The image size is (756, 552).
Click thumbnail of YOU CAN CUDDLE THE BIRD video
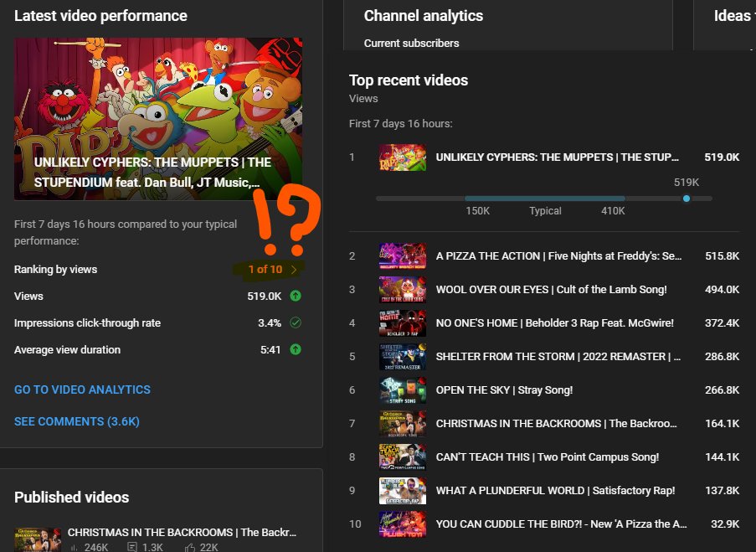(403, 524)
